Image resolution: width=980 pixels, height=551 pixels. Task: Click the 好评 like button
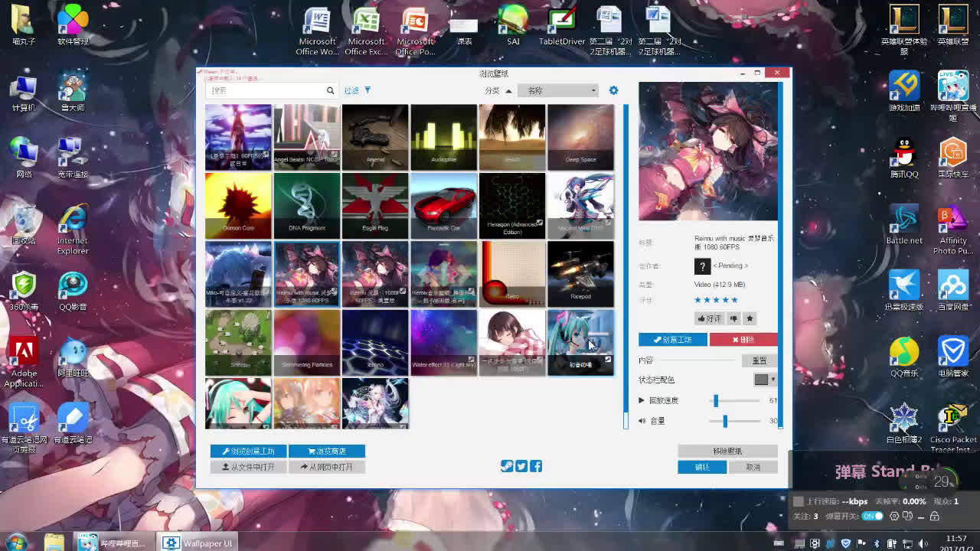pyautogui.click(x=709, y=318)
